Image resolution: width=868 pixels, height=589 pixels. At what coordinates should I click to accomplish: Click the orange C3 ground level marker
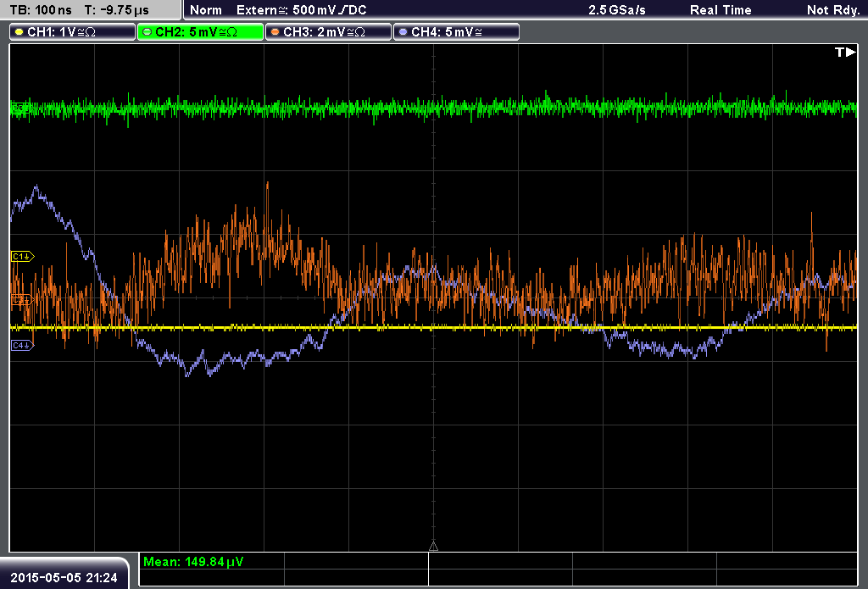[x=23, y=299]
